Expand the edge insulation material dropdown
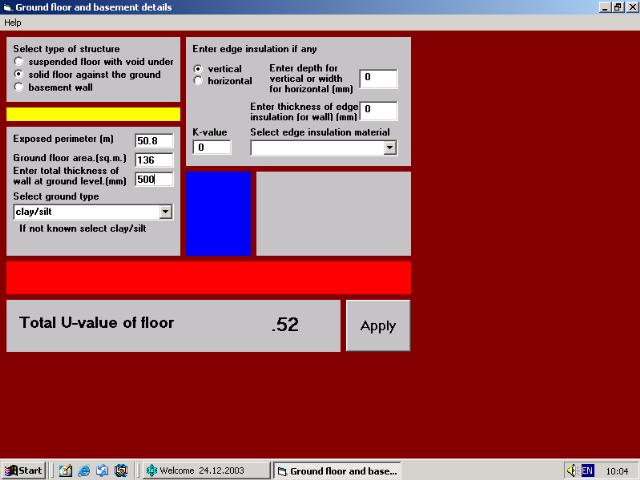 point(390,148)
